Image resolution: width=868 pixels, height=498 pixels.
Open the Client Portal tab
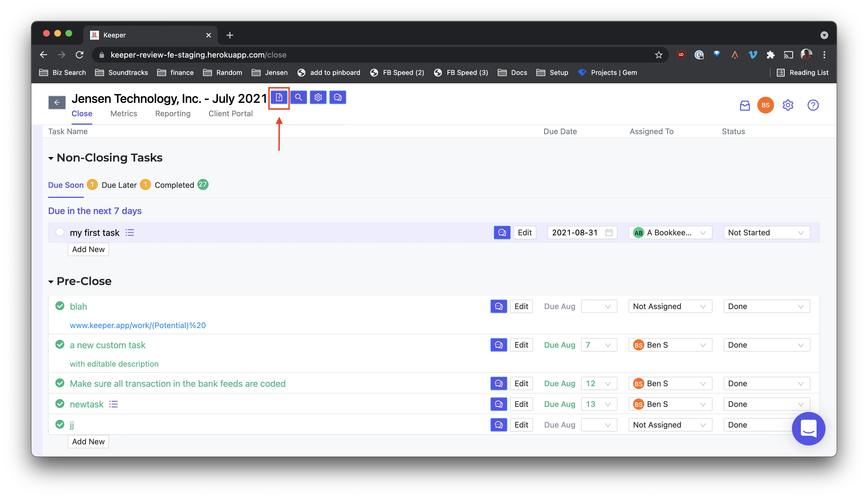coord(231,113)
